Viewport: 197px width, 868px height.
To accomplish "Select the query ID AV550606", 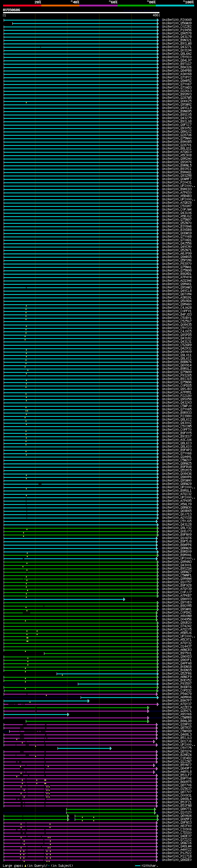I will (x=11, y=10).
